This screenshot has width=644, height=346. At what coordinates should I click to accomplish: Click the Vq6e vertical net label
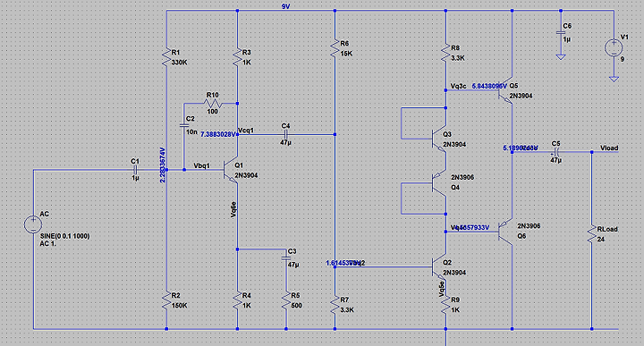pos(233,209)
